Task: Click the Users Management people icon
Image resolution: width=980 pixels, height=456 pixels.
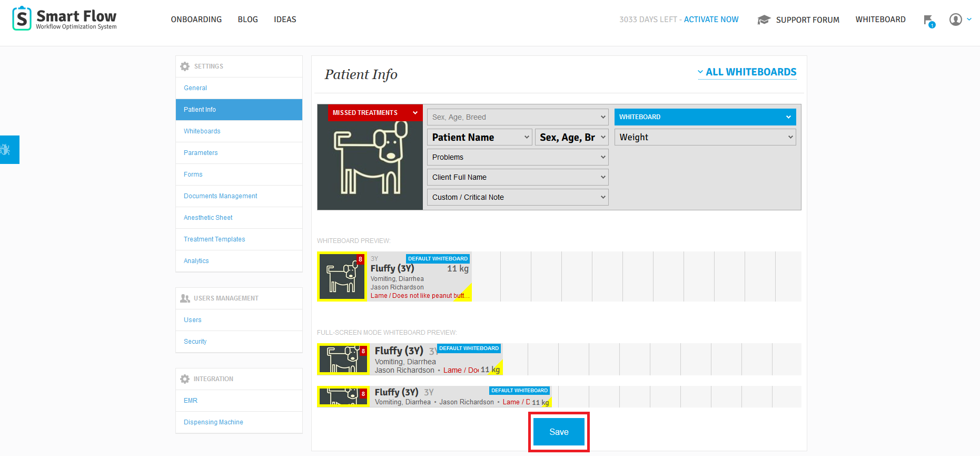Action: click(x=185, y=298)
